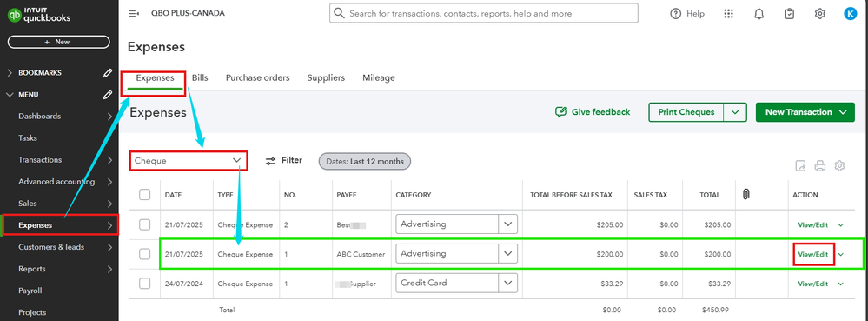
Task: Switch to the Expenses tab
Action: [155, 77]
